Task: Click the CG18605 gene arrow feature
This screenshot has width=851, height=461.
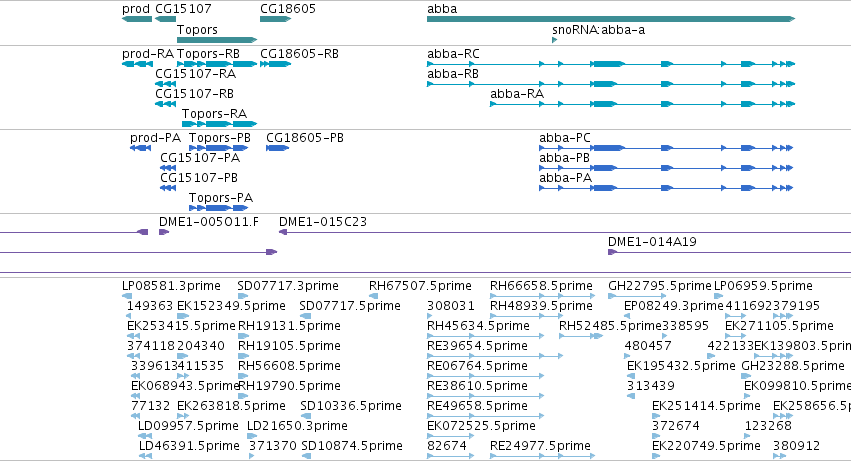Action: [x=276, y=19]
